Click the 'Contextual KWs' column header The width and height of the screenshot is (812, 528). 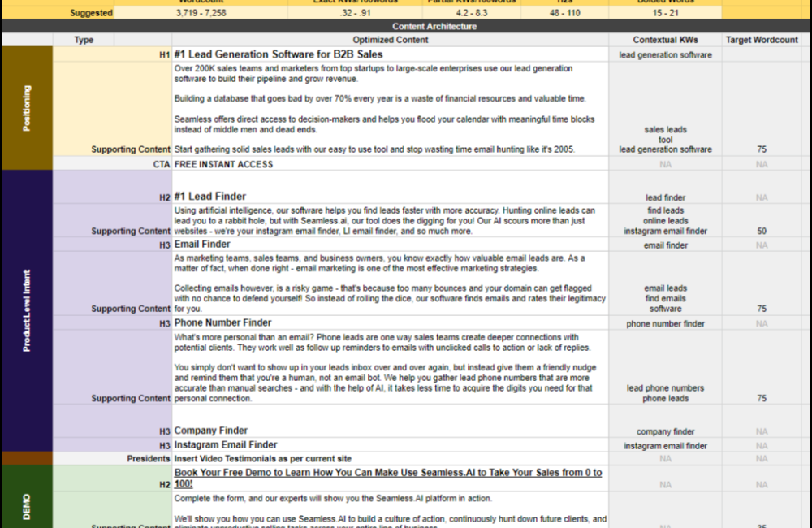[666, 40]
